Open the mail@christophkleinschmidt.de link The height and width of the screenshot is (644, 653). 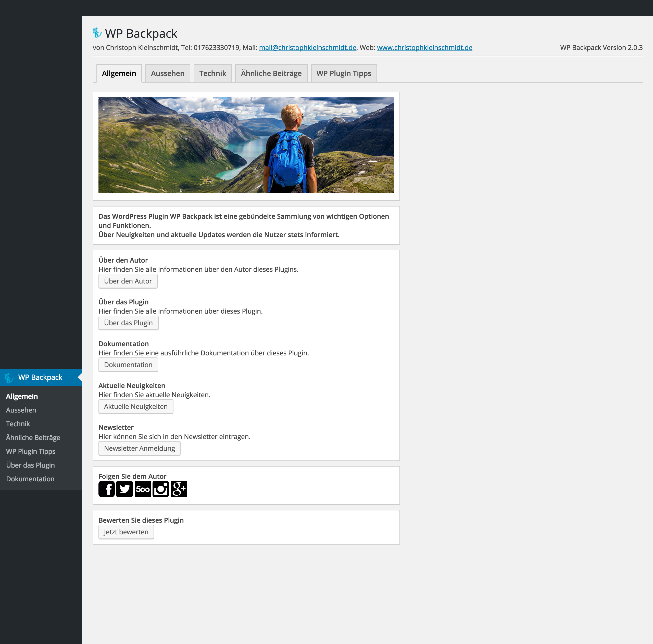point(308,47)
